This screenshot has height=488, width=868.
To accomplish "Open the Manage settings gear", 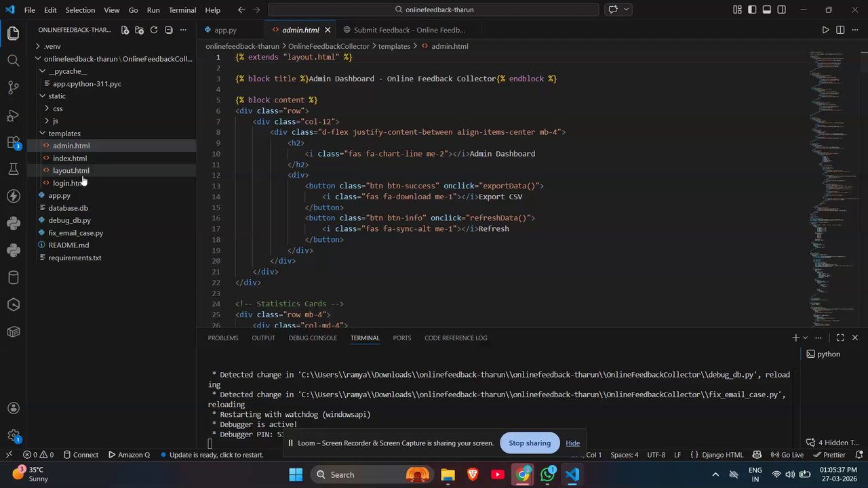I will pos(13,435).
